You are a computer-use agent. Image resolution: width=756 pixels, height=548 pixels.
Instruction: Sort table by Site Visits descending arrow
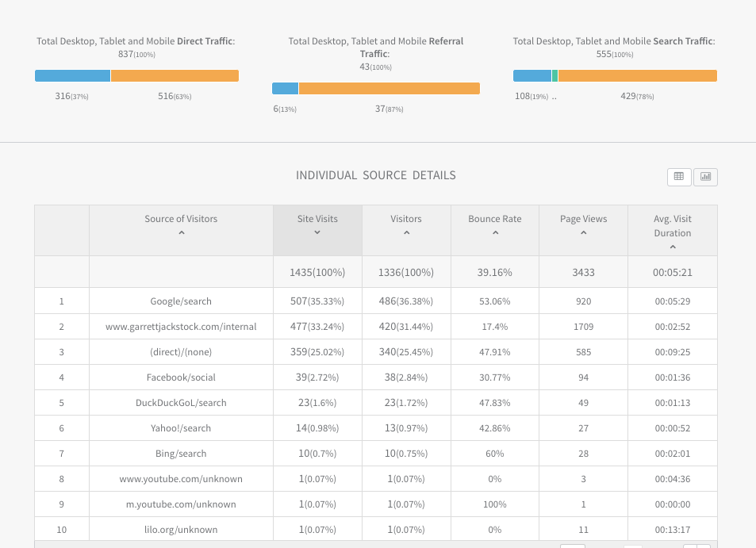(x=317, y=232)
